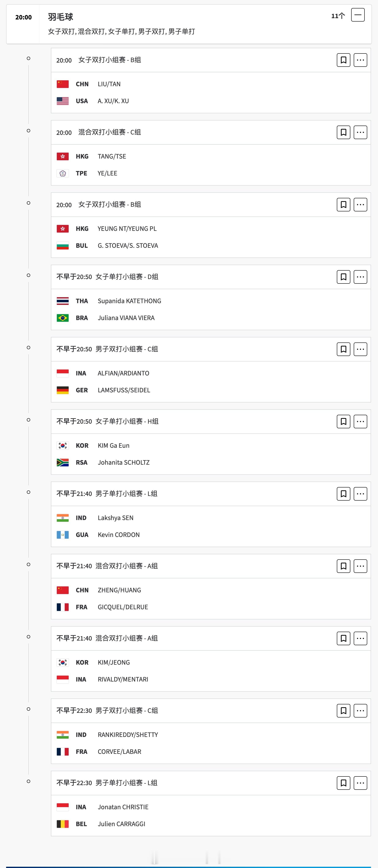The height and width of the screenshot is (868, 378).
Task: Open more options for Lakshya SEN match
Action: (x=360, y=494)
